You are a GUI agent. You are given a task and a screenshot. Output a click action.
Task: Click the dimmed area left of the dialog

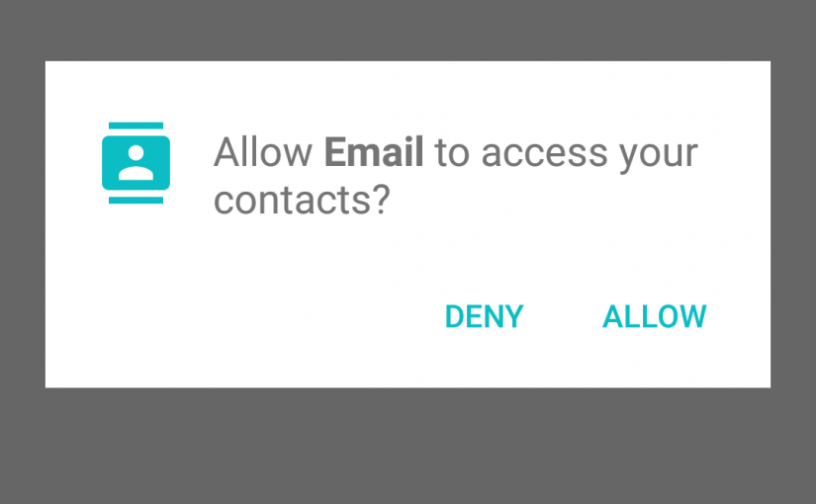(x=23, y=224)
